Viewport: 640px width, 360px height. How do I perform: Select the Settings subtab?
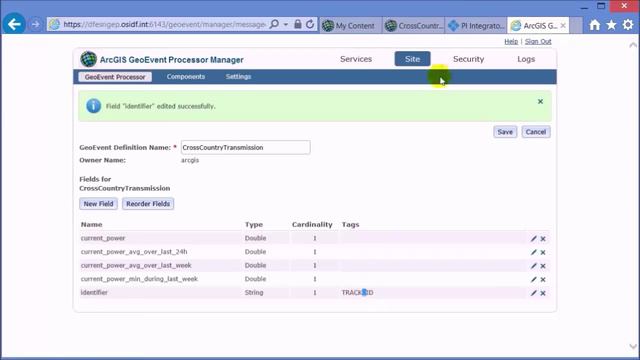click(238, 77)
